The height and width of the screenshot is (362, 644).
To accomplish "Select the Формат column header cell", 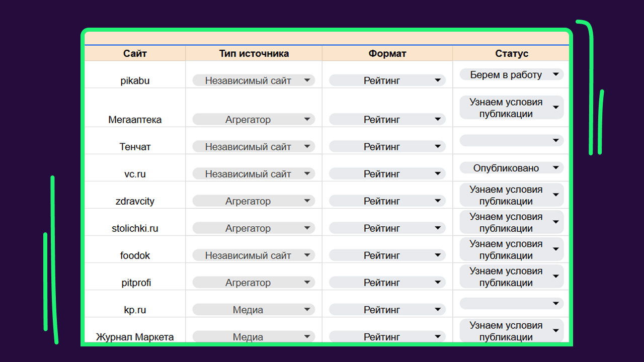I will [387, 54].
